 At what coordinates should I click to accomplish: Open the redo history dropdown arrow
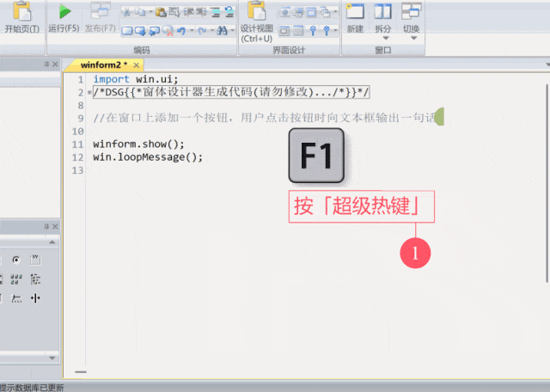click(212, 31)
